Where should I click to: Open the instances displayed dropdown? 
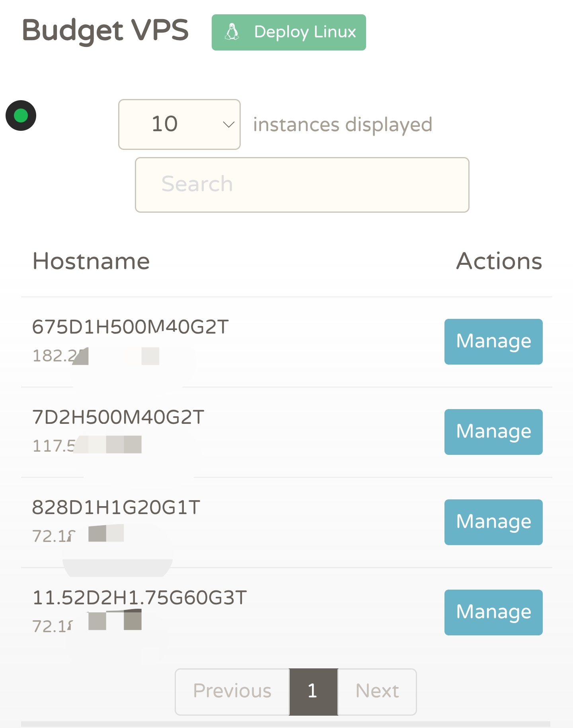tap(179, 124)
